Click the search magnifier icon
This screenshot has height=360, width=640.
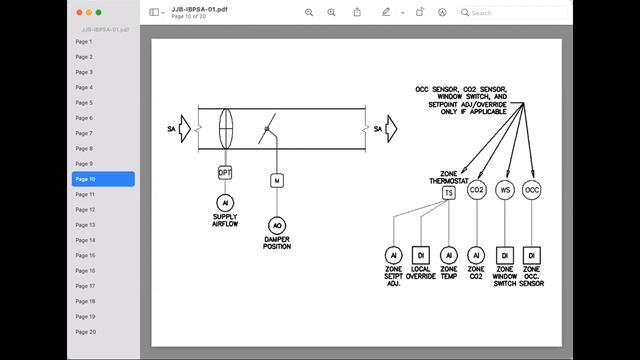tap(464, 13)
